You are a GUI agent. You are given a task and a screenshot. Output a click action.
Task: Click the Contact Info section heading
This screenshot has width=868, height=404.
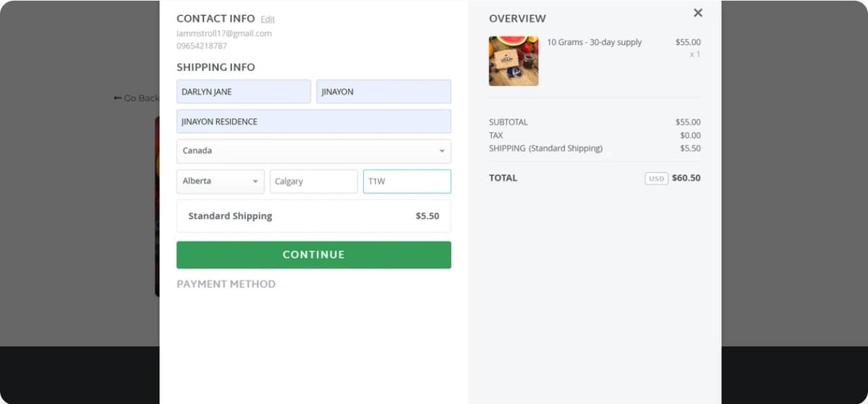click(x=216, y=19)
